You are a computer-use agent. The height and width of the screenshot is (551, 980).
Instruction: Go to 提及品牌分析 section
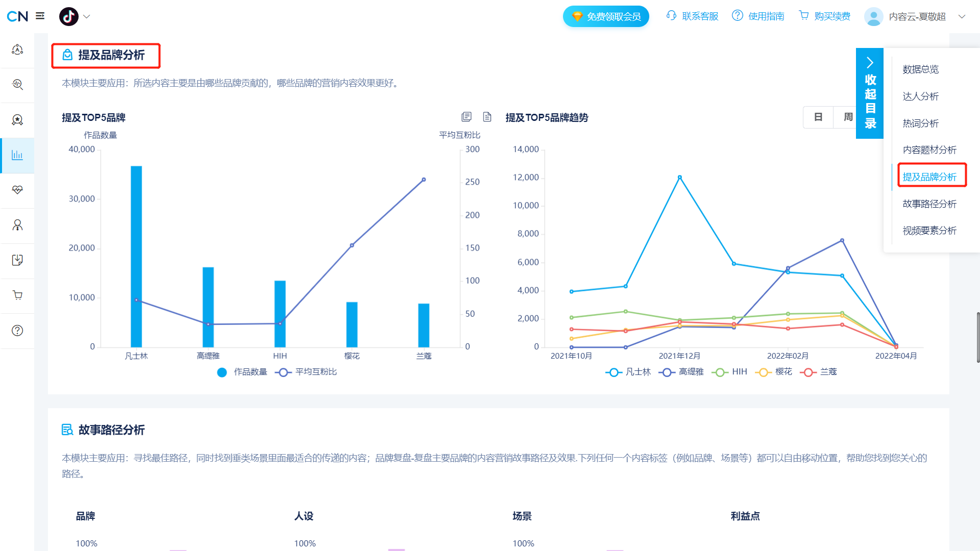pos(929,177)
